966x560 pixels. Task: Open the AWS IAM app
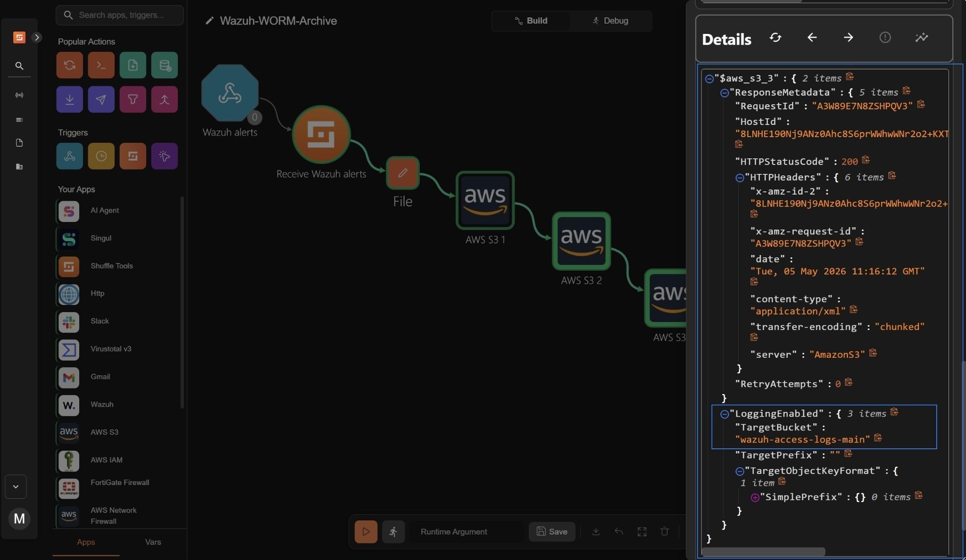tap(118, 461)
